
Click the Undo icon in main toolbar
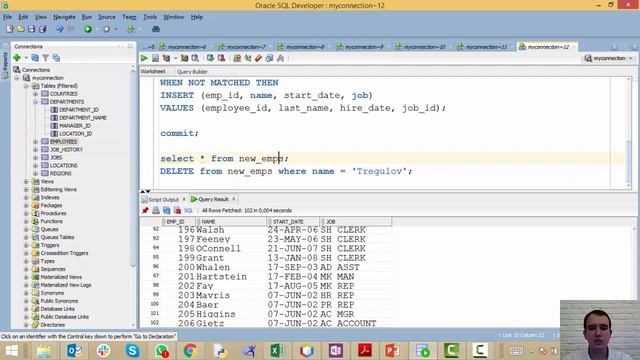coord(60,29)
